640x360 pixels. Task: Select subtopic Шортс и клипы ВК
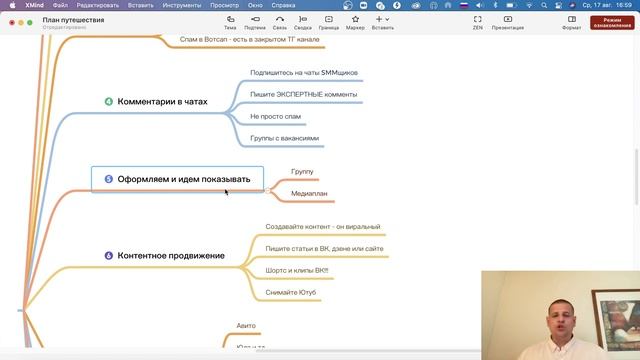click(x=297, y=270)
